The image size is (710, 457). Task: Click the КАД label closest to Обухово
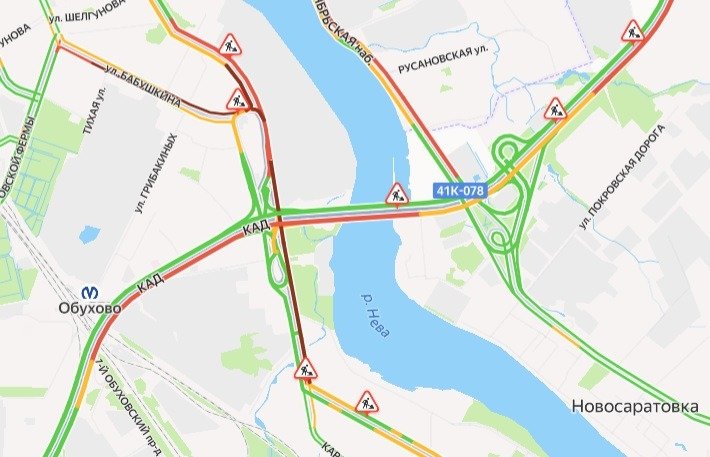pos(150,282)
